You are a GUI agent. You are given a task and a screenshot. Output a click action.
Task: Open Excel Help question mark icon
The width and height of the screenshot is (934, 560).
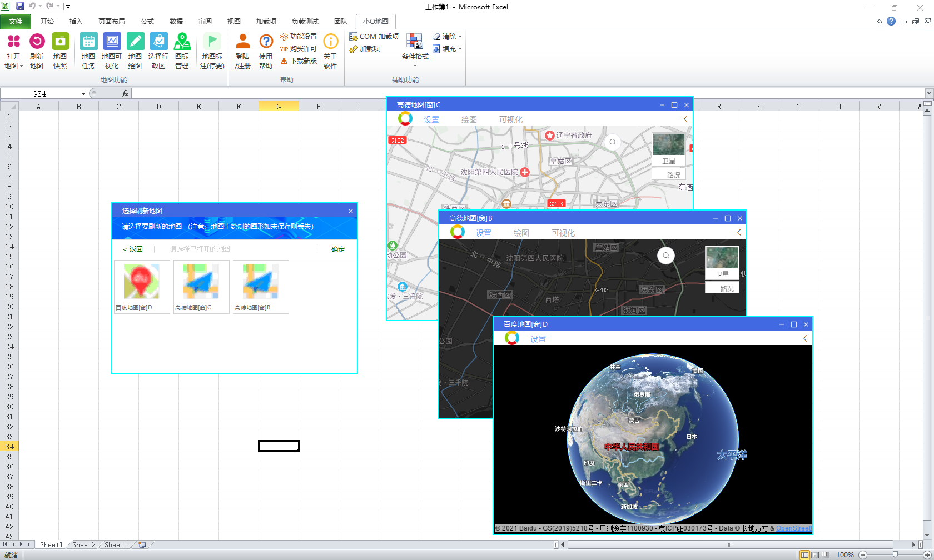891,21
